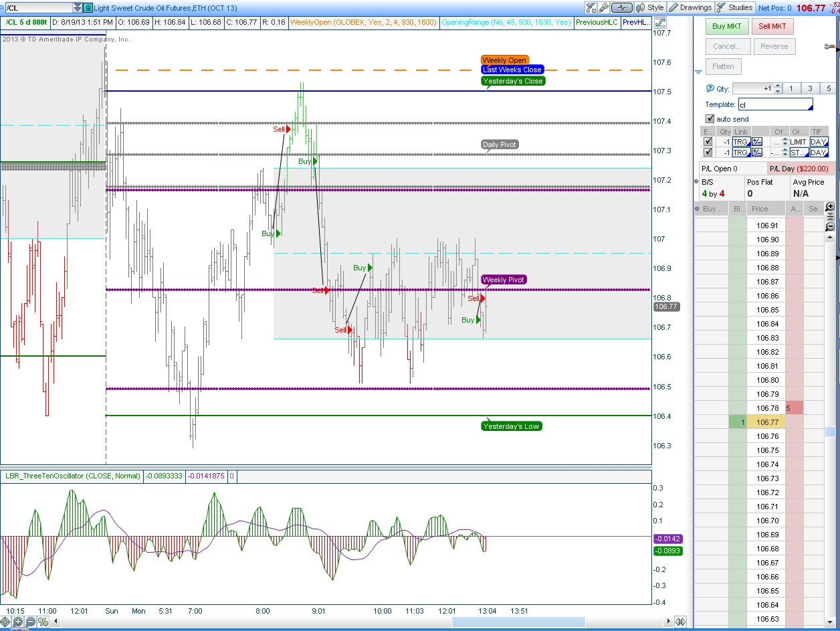Open the Studies menu
Image resolution: width=840 pixels, height=631 pixels.
(x=735, y=7)
